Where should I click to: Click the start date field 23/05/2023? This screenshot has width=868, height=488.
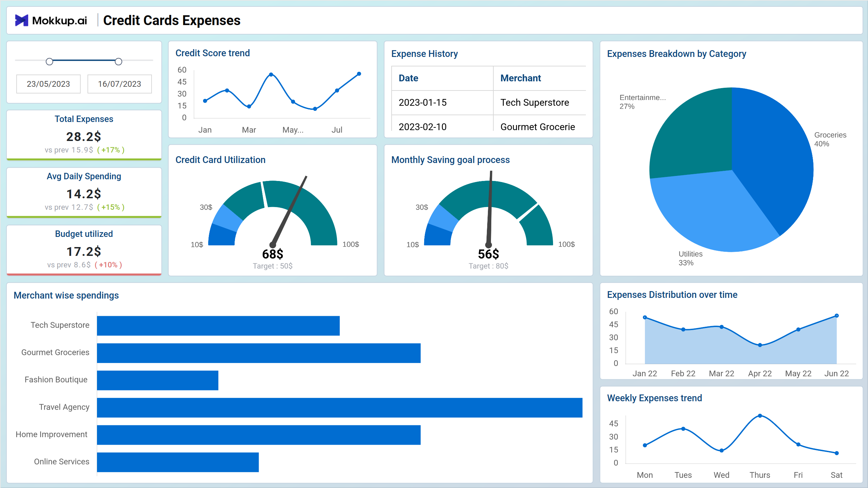pyautogui.click(x=48, y=84)
